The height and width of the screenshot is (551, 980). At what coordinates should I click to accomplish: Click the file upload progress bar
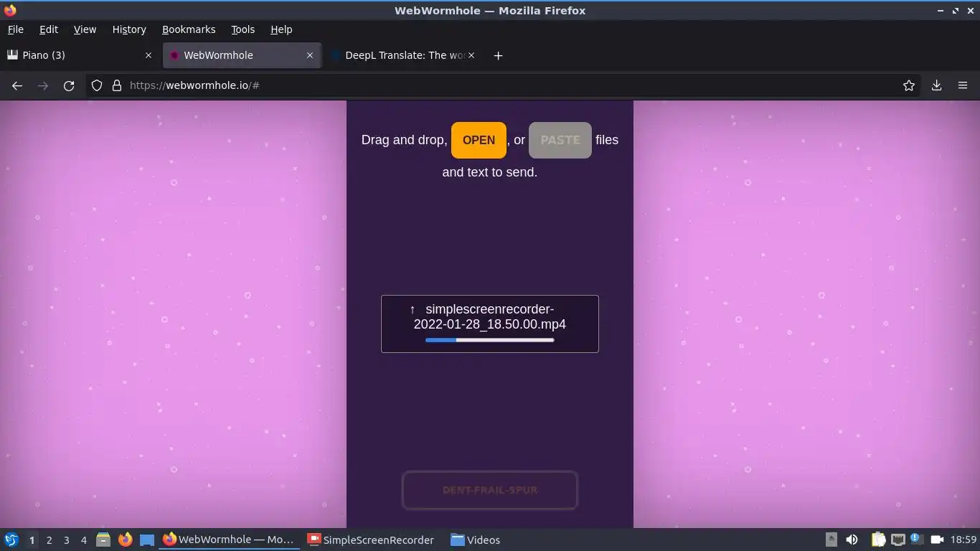tap(490, 340)
